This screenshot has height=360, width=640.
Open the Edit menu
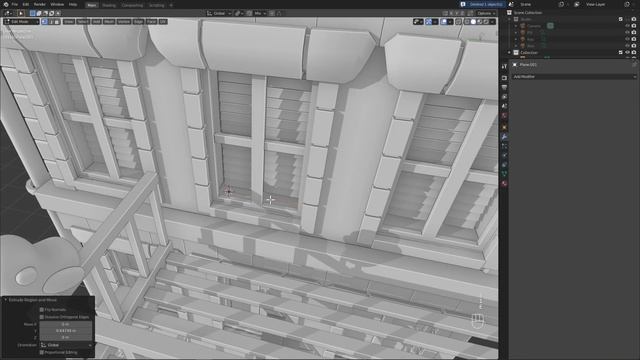pyautogui.click(x=26, y=4)
